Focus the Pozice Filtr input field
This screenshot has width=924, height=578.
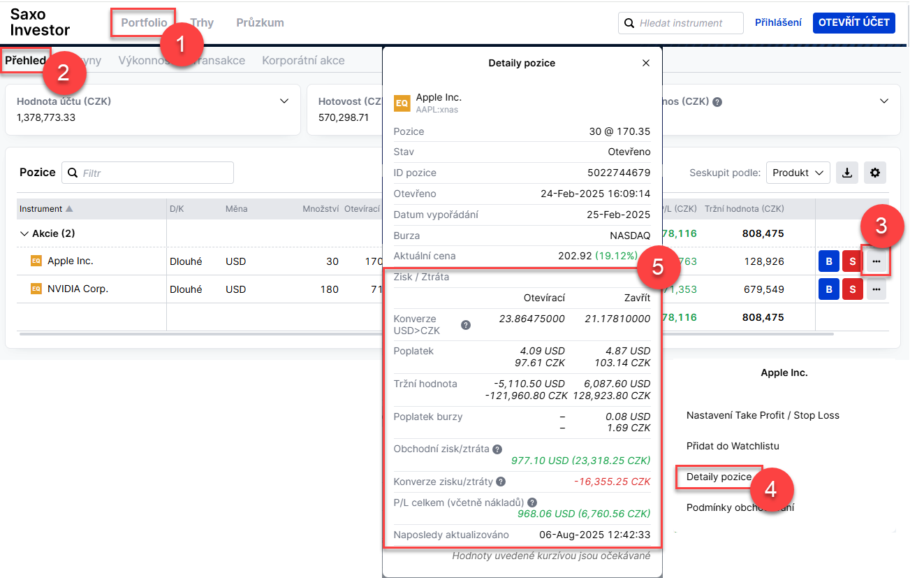pos(147,173)
